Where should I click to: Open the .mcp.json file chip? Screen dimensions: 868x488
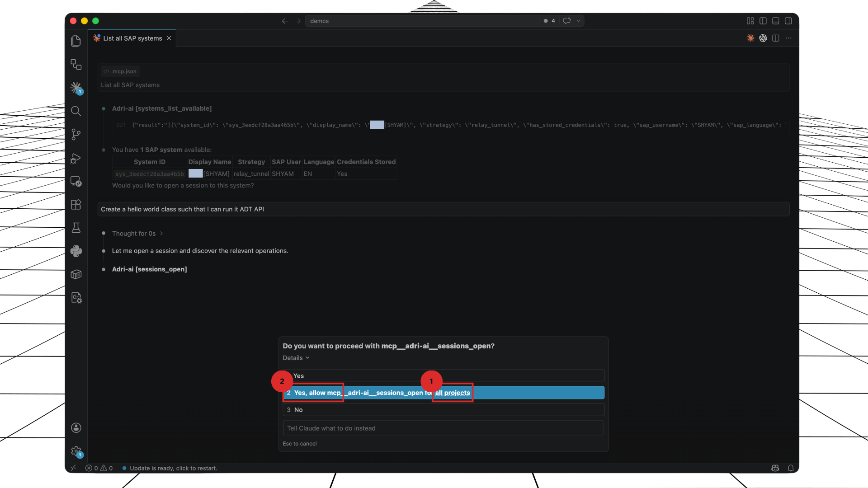[x=119, y=71]
